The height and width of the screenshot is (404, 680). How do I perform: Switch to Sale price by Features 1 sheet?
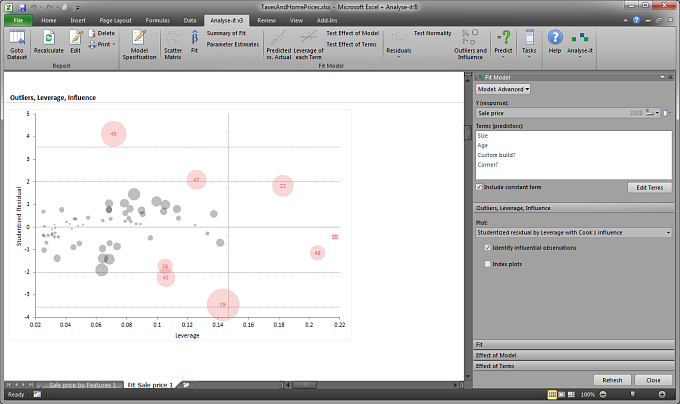[x=82, y=385]
